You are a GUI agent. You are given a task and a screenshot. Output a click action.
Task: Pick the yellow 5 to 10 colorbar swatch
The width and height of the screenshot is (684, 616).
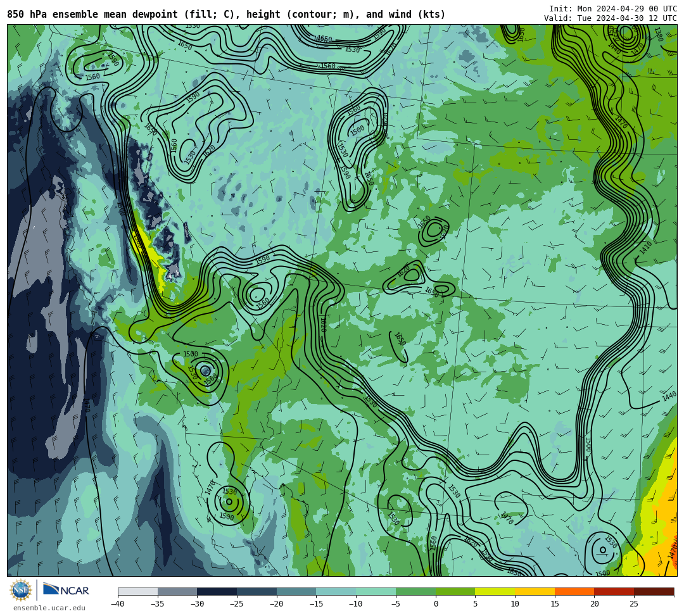pyautogui.click(x=495, y=591)
